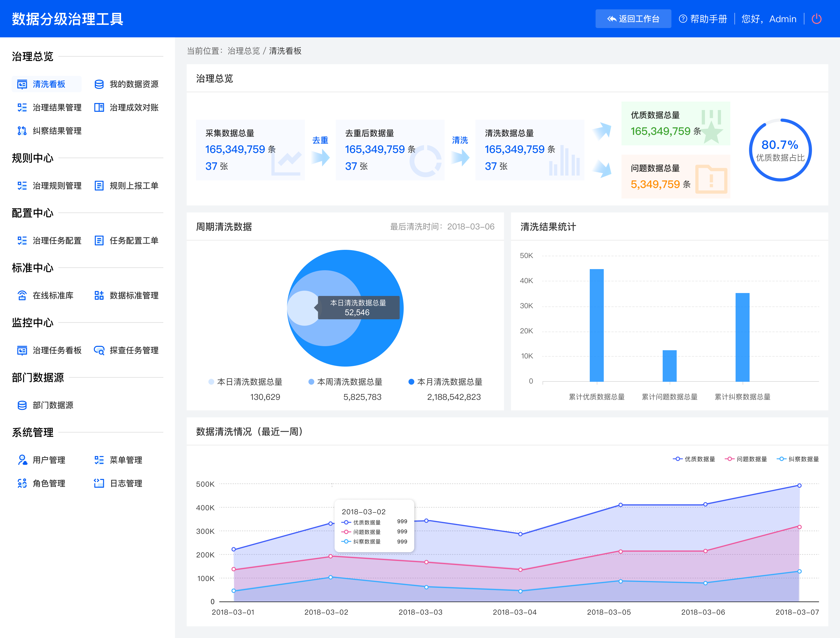Viewport: 840px width, 638px height.
Task: Click the 返回工作台 button
Action: click(x=633, y=19)
